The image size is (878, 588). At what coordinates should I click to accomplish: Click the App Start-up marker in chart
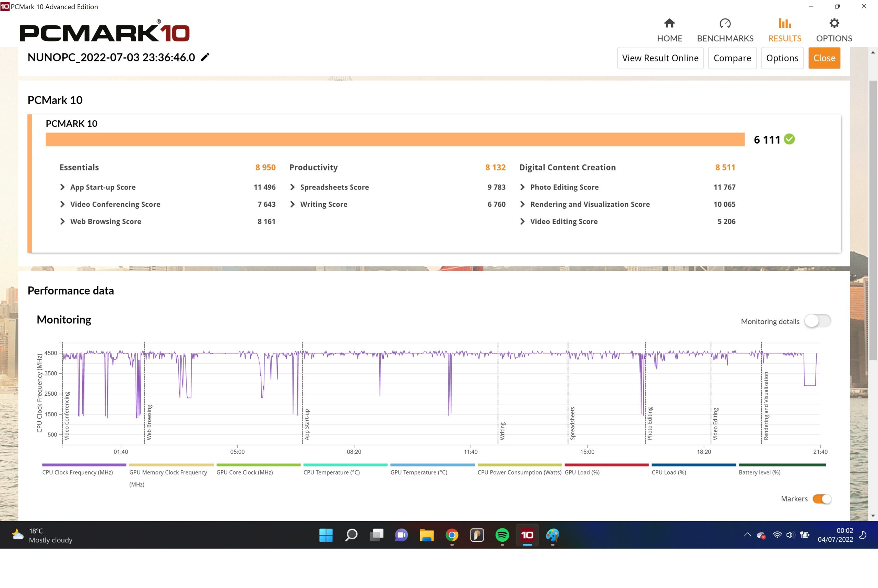(x=307, y=424)
